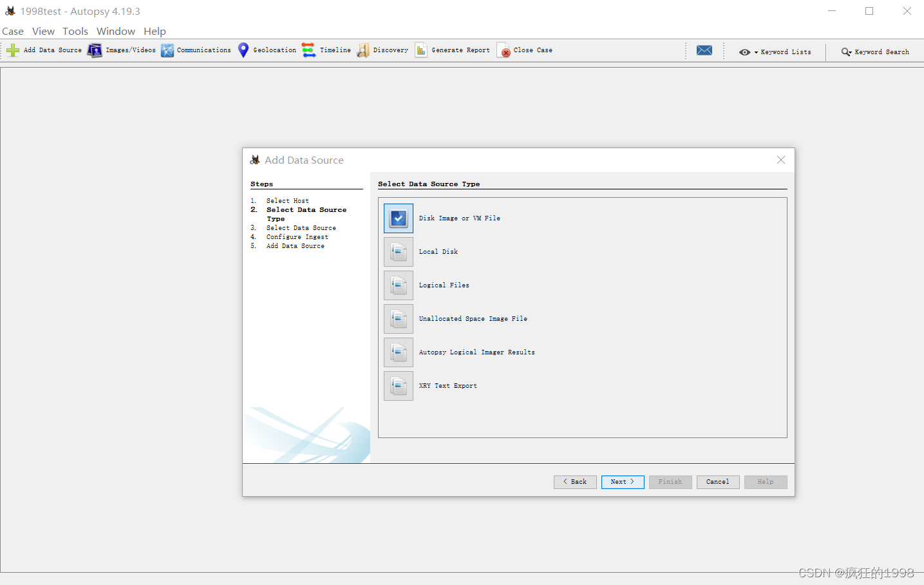Click the Close Case icon
The width and height of the screenshot is (924, 585).
(504, 50)
